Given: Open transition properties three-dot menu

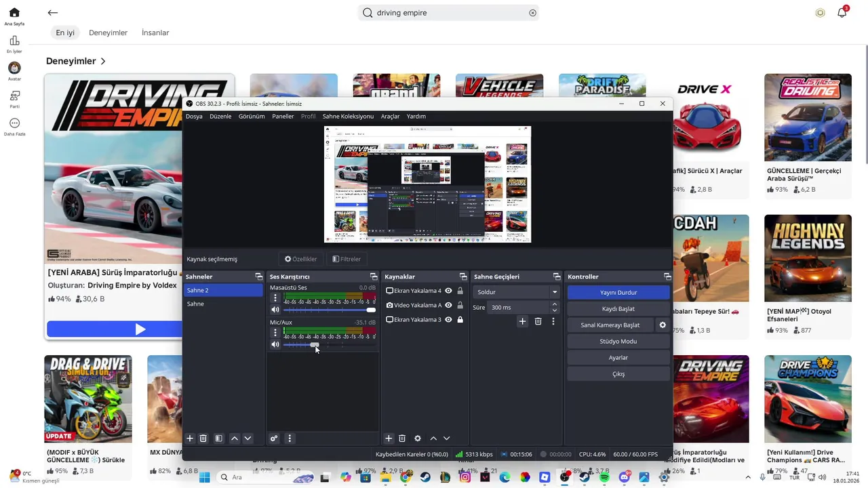Looking at the screenshot, I should (x=553, y=321).
